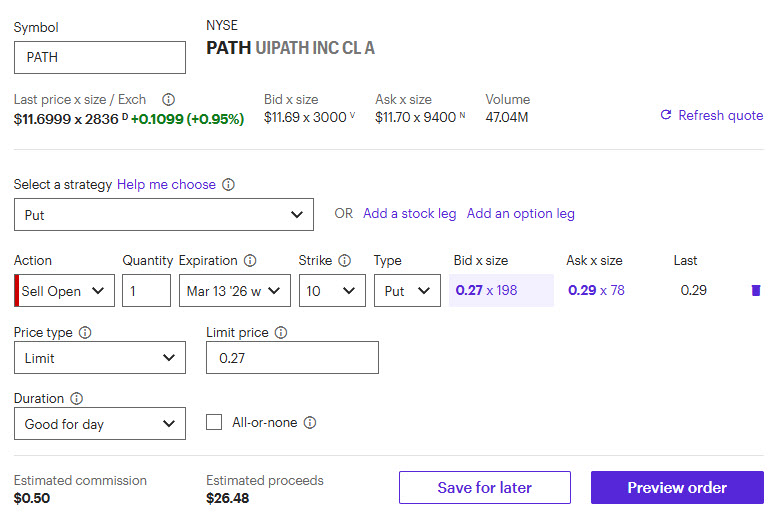
Task: Click the Strike info icon
Action: pyautogui.click(x=345, y=261)
